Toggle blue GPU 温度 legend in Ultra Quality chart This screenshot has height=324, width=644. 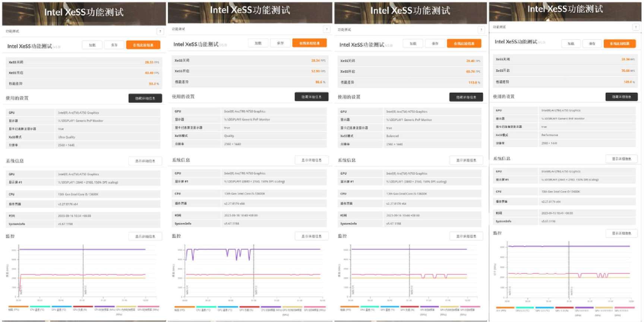[61, 309]
